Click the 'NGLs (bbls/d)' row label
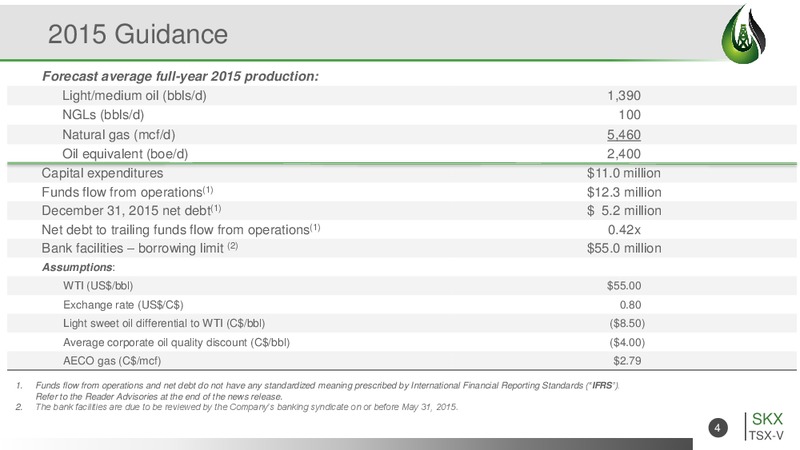The height and width of the screenshot is (450, 800). point(103,115)
